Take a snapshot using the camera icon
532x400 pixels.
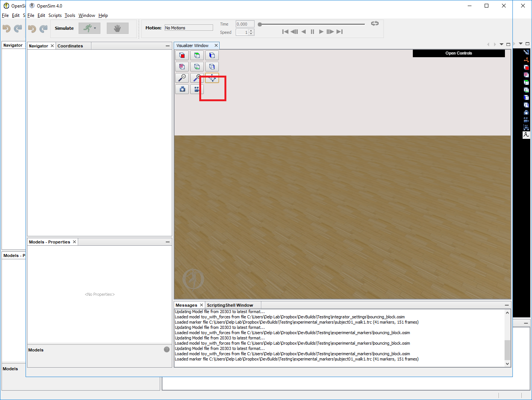click(182, 89)
